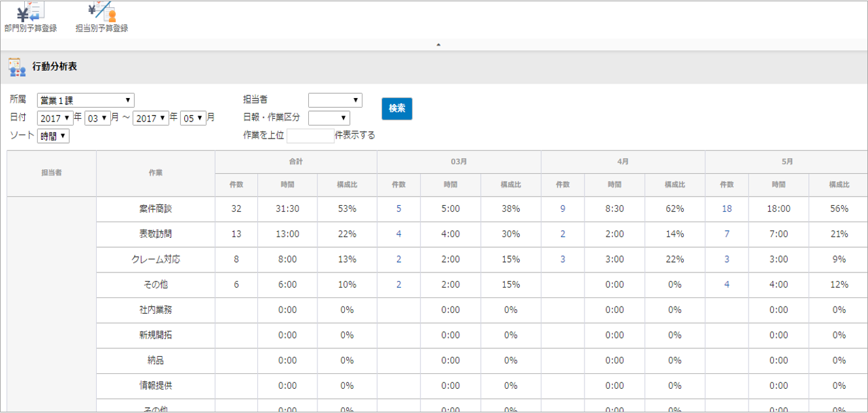
Task: Open the 担当別予算登録 icon
Action: (101, 12)
